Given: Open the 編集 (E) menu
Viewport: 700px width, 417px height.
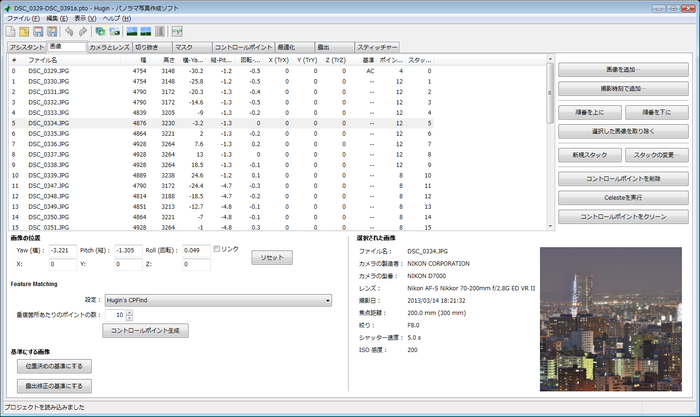Looking at the screenshot, I should (x=57, y=18).
